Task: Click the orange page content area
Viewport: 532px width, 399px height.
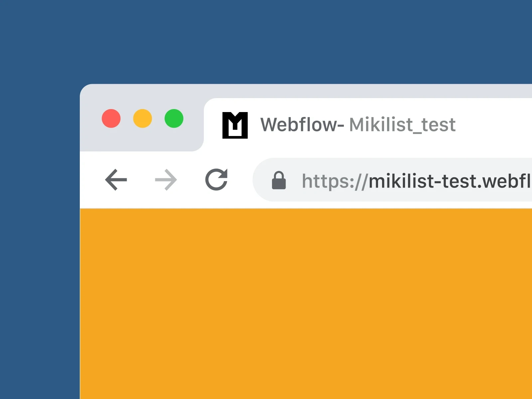Action: click(306, 304)
